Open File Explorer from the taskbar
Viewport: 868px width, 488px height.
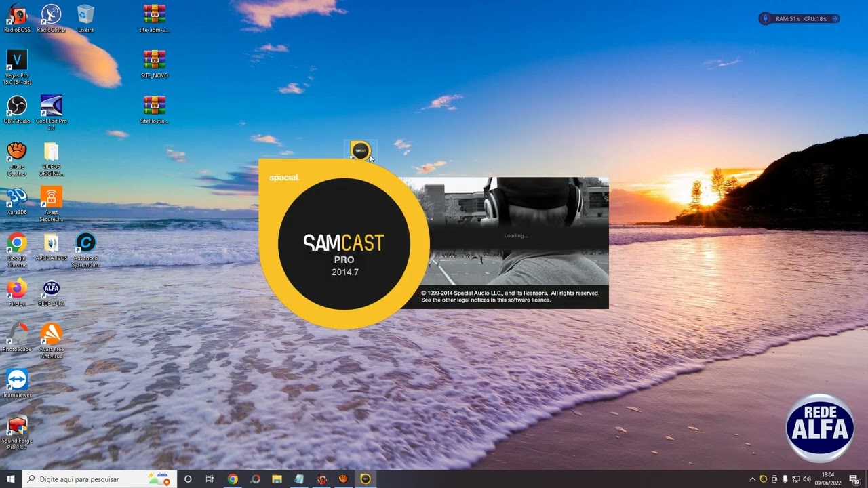pos(277,479)
